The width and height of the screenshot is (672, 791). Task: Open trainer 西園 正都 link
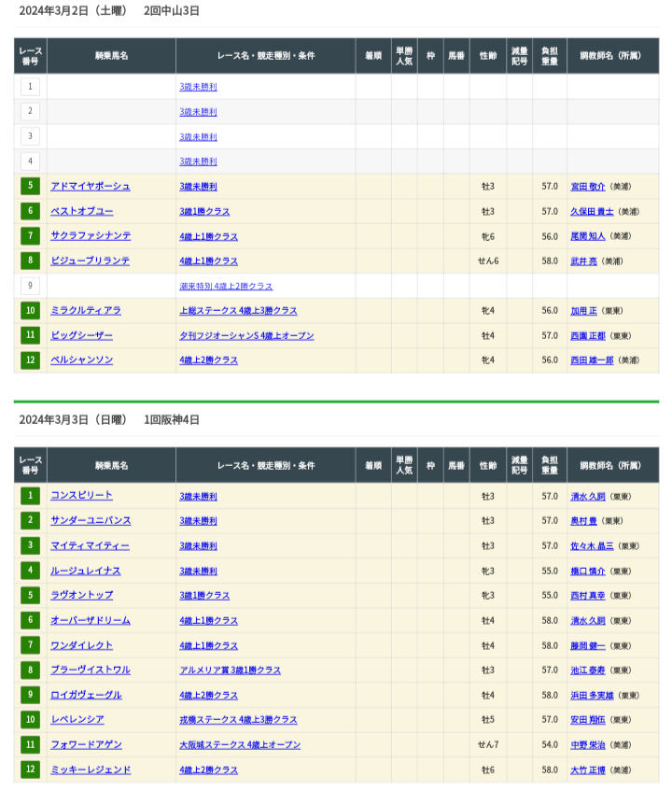(x=588, y=335)
